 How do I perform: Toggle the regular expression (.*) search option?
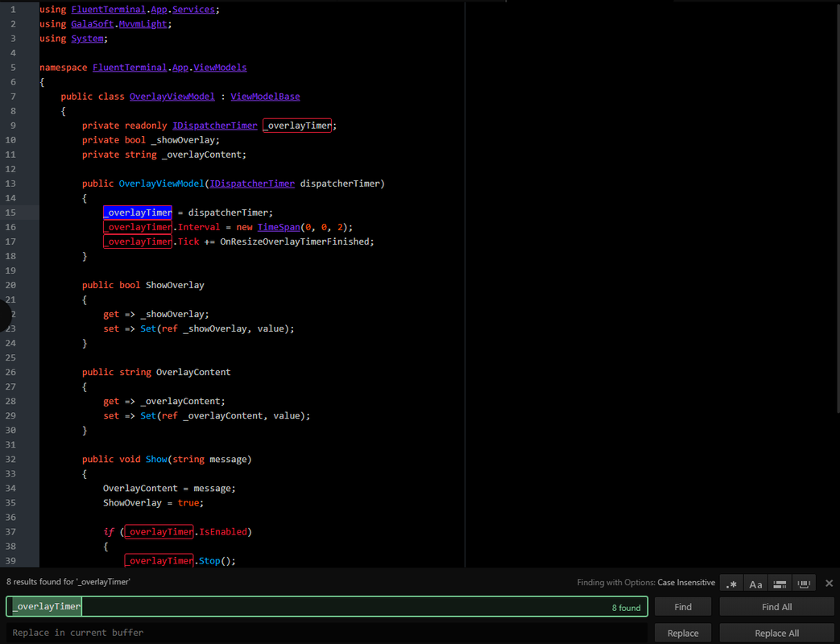coord(731,584)
